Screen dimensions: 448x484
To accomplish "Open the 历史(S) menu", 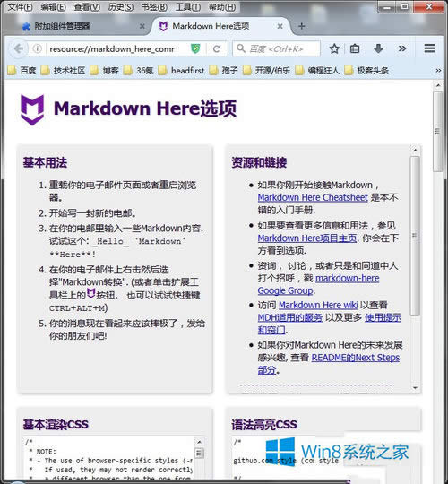I will pyautogui.click(x=121, y=7).
